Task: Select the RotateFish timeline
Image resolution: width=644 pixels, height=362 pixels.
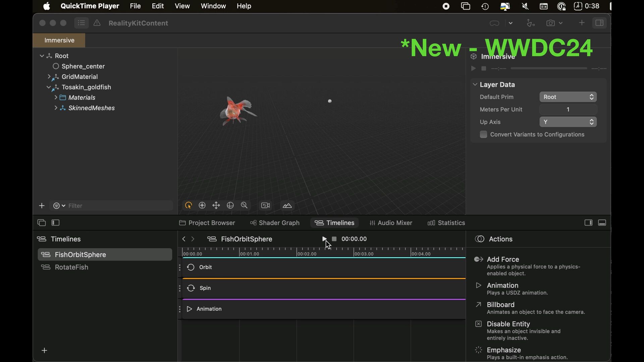Action: click(x=71, y=267)
